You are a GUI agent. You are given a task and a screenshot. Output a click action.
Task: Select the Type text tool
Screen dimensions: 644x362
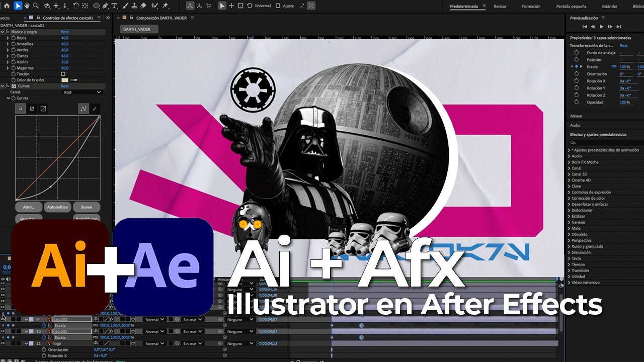(x=115, y=6)
